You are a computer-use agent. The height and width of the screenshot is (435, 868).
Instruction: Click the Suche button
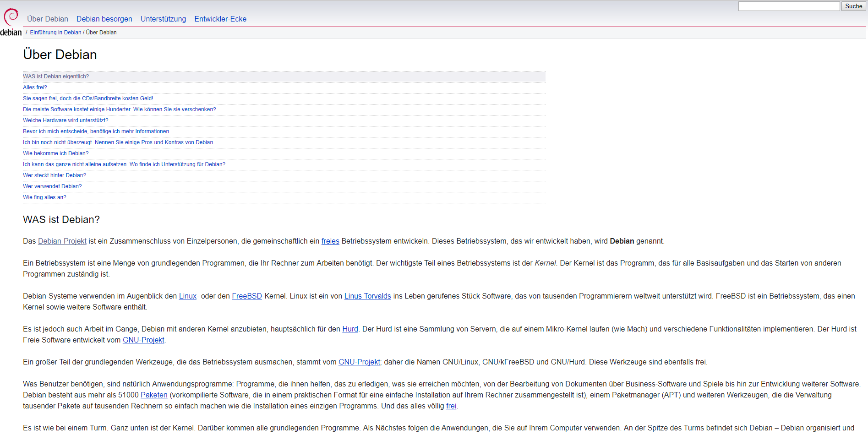[853, 6]
